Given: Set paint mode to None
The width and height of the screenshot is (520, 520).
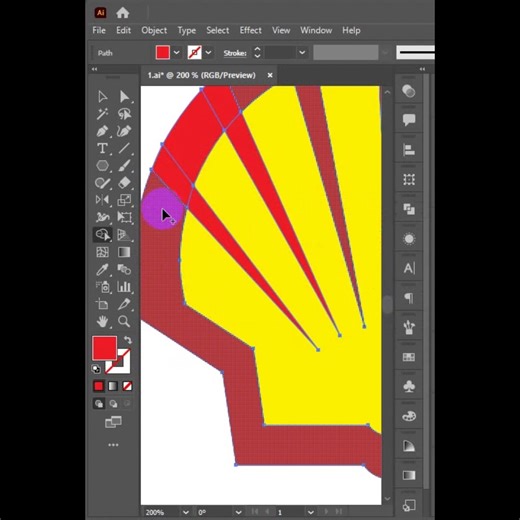Looking at the screenshot, I should 127,386.
